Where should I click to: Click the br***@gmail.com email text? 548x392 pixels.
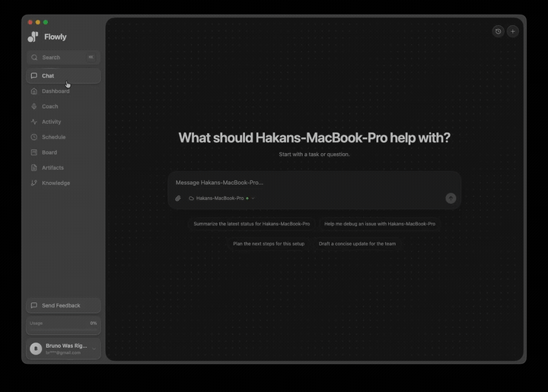click(63, 353)
